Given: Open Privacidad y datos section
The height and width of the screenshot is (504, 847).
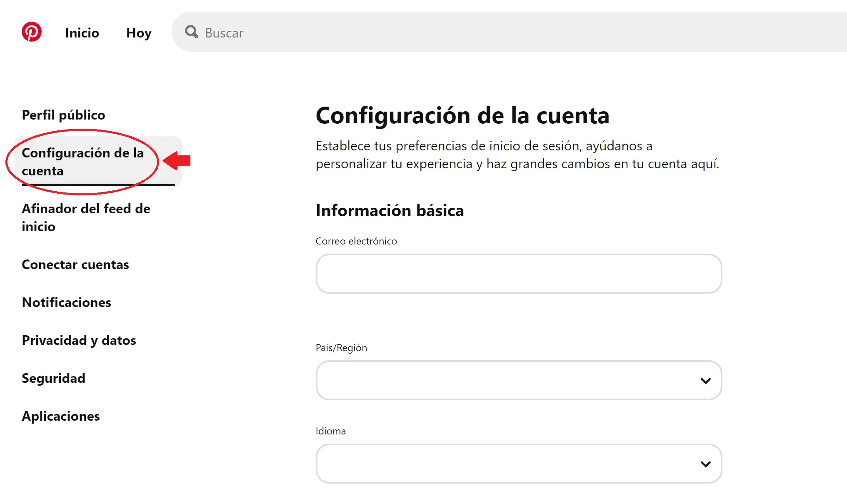Looking at the screenshot, I should [x=79, y=340].
